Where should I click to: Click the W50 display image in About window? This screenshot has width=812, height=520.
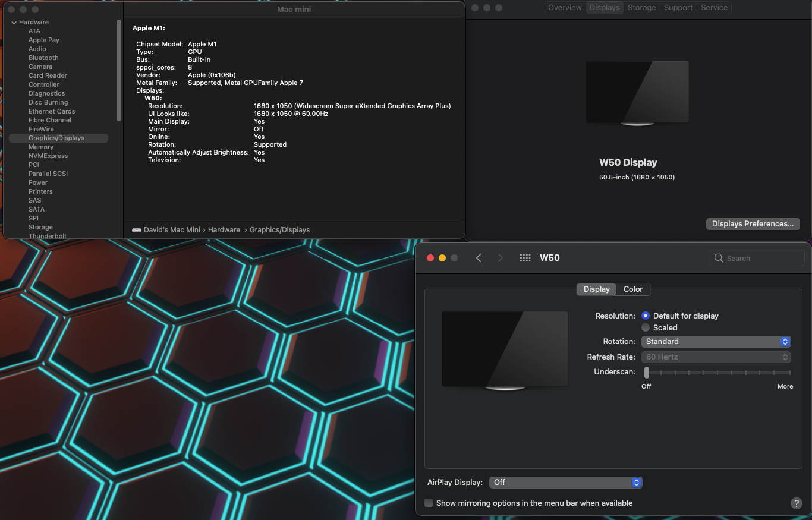click(637, 93)
